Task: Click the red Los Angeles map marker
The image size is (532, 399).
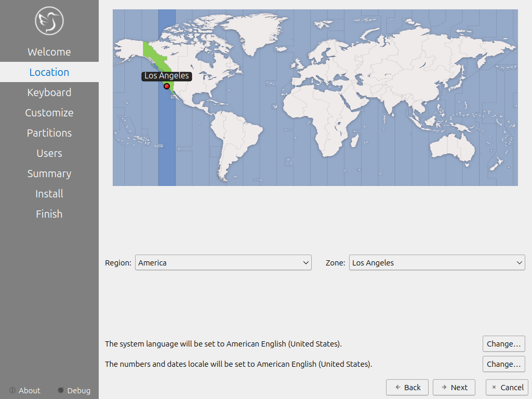Action: (167, 86)
